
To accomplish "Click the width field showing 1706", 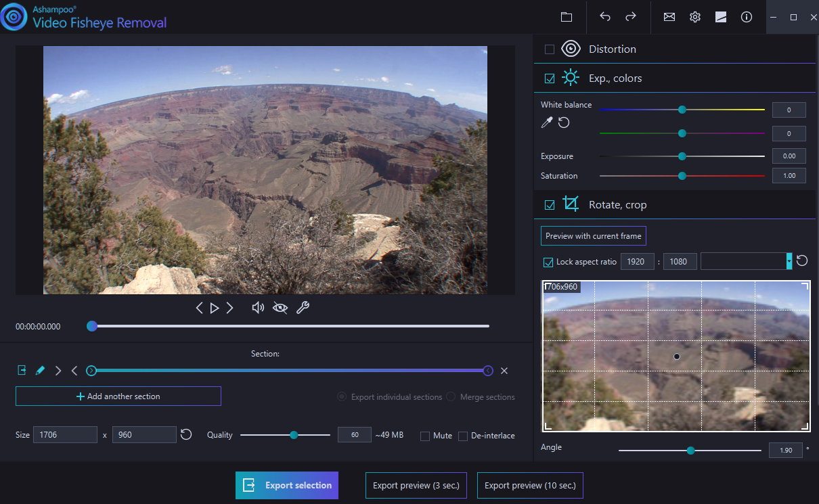I will [x=66, y=435].
